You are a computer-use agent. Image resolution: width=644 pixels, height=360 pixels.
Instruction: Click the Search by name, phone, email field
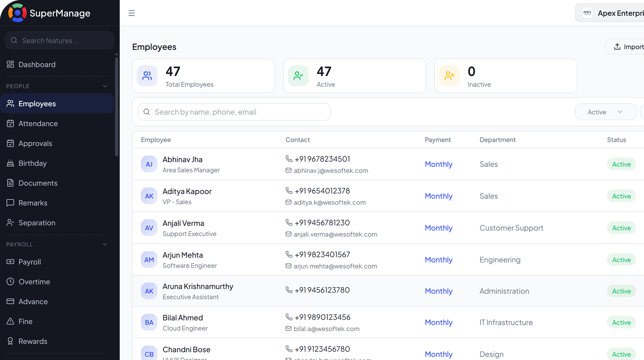point(234,112)
